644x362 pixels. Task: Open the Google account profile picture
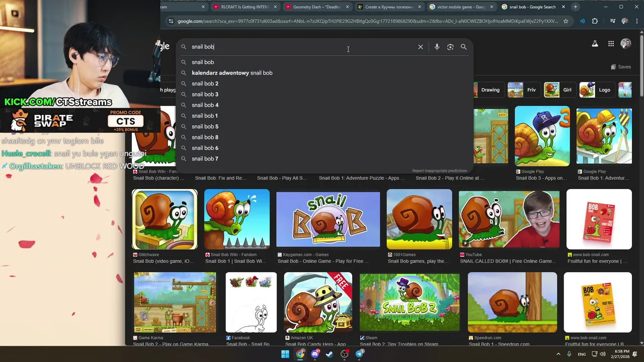point(626,44)
